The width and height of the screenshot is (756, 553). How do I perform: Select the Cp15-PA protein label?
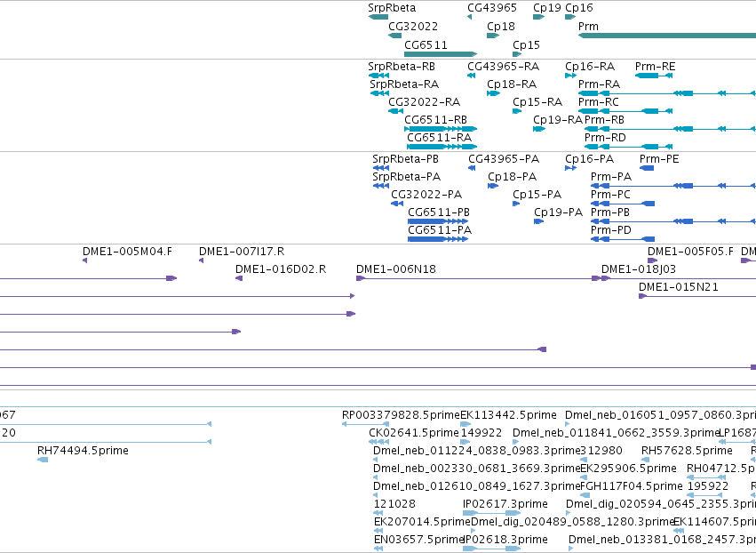pos(537,195)
